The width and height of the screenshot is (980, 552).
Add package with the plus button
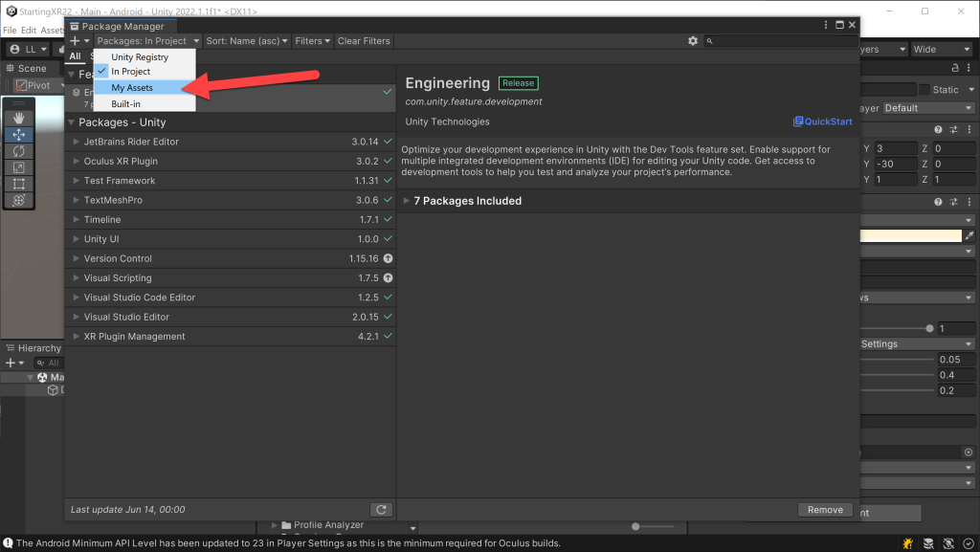point(79,40)
